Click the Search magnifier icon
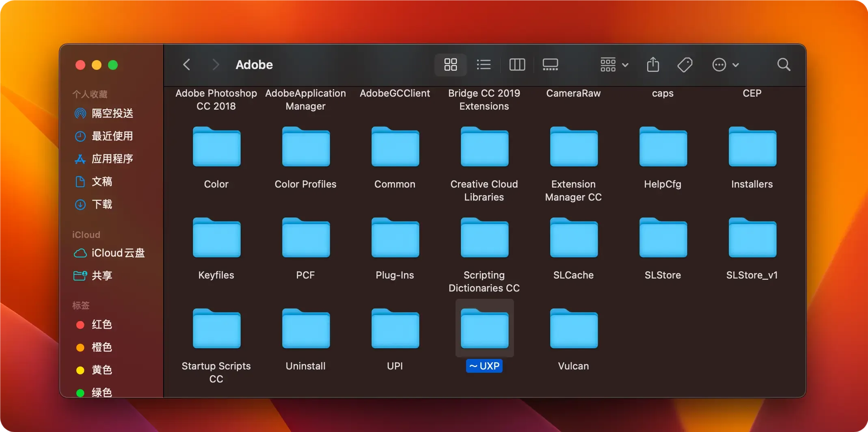The image size is (868, 432). pyautogui.click(x=784, y=65)
